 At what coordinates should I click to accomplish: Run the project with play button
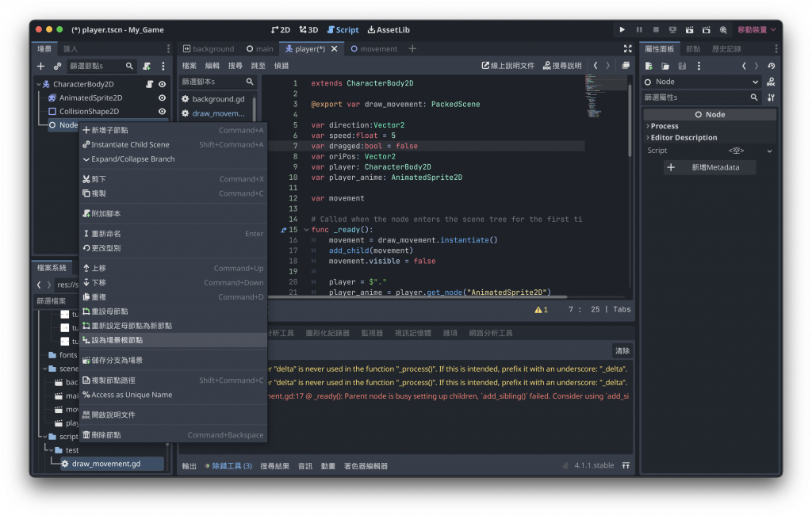tap(622, 29)
